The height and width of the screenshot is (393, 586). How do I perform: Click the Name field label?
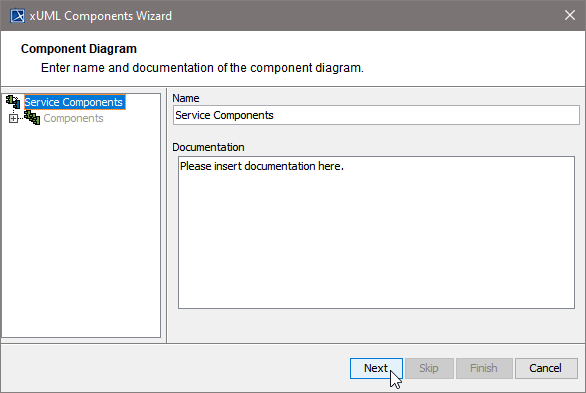click(186, 98)
